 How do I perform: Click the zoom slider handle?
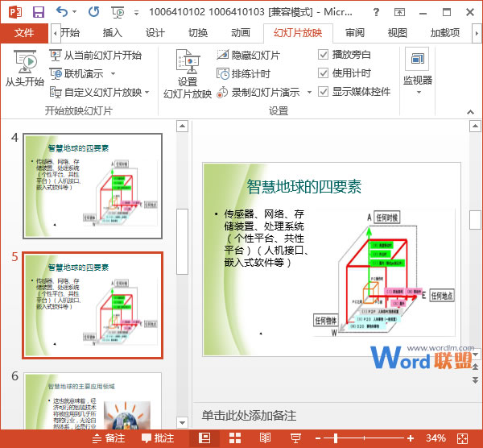pos(336,438)
